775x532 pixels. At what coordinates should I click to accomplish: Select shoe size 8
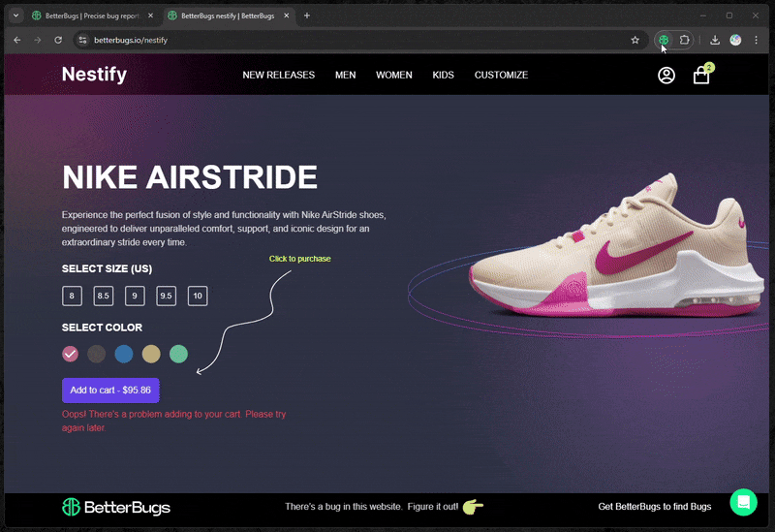(x=72, y=297)
